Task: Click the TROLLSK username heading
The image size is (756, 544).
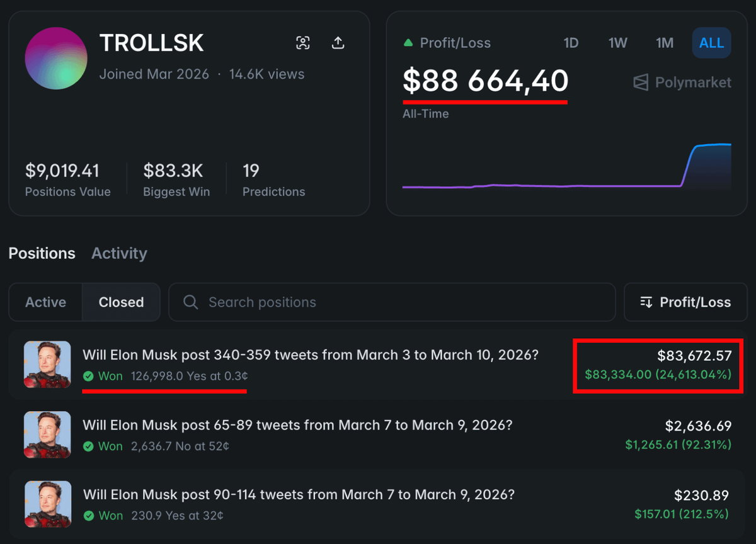Action: [x=152, y=43]
